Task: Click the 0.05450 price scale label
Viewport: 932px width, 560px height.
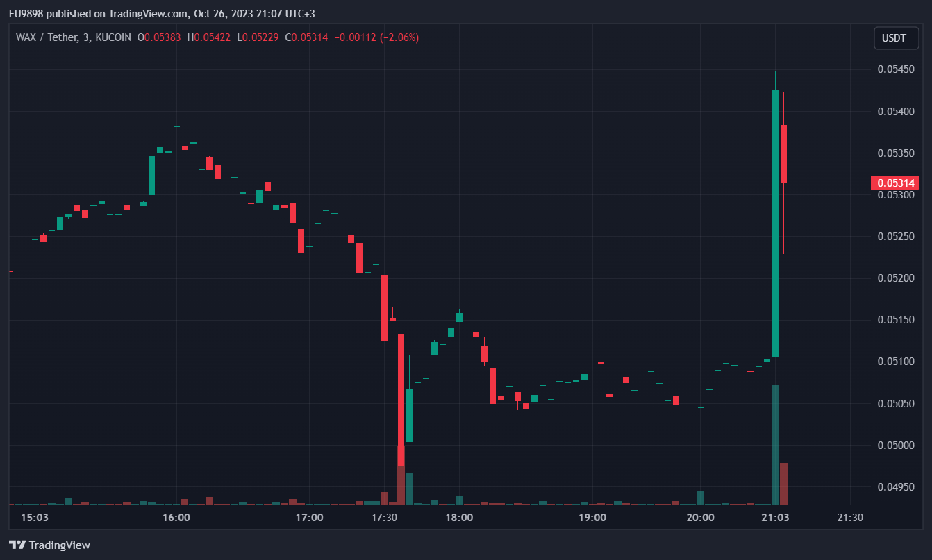Action: tap(894, 69)
